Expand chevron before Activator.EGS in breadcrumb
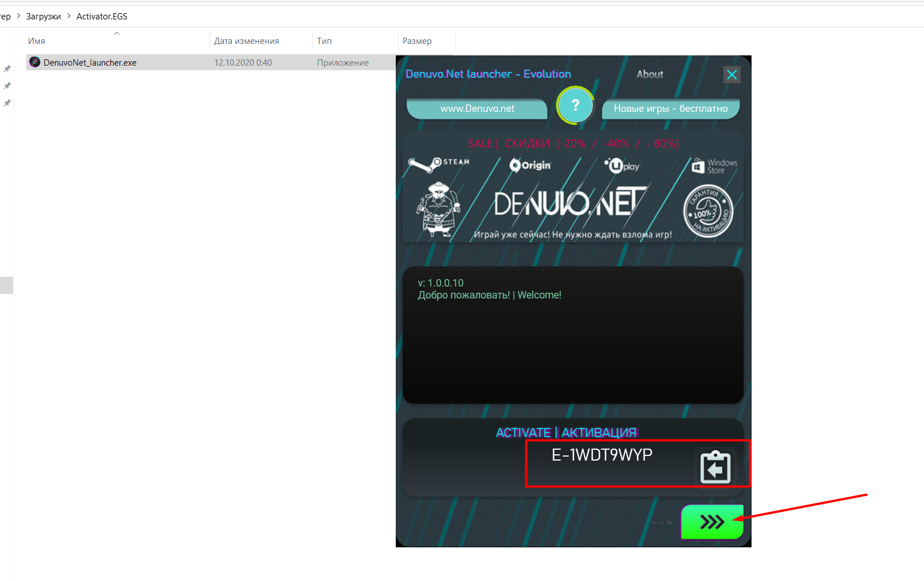This screenshot has width=924, height=581. pos(69,16)
